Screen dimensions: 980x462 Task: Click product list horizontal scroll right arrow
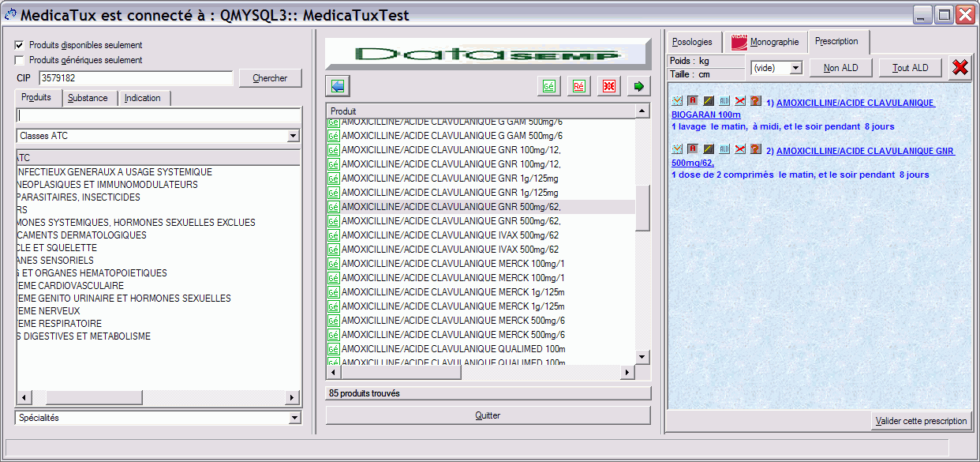tap(628, 372)
